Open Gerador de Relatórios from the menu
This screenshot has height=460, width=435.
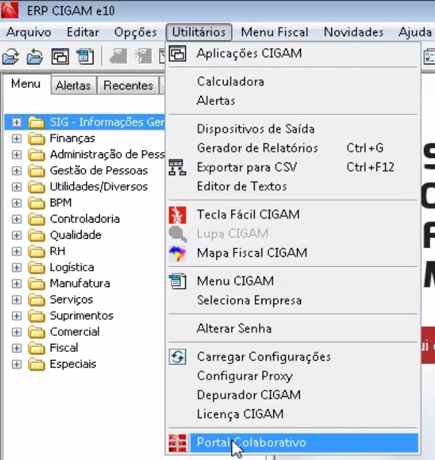tap(293, 148)
